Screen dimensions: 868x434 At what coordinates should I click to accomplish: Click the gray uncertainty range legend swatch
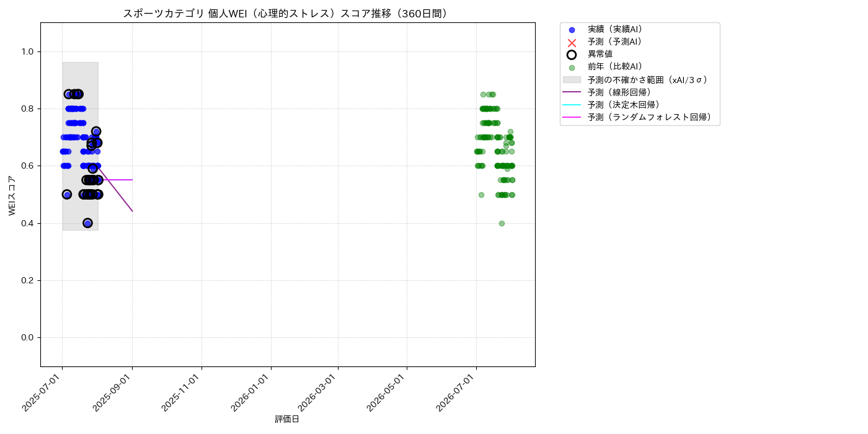[x=572, y=80]
